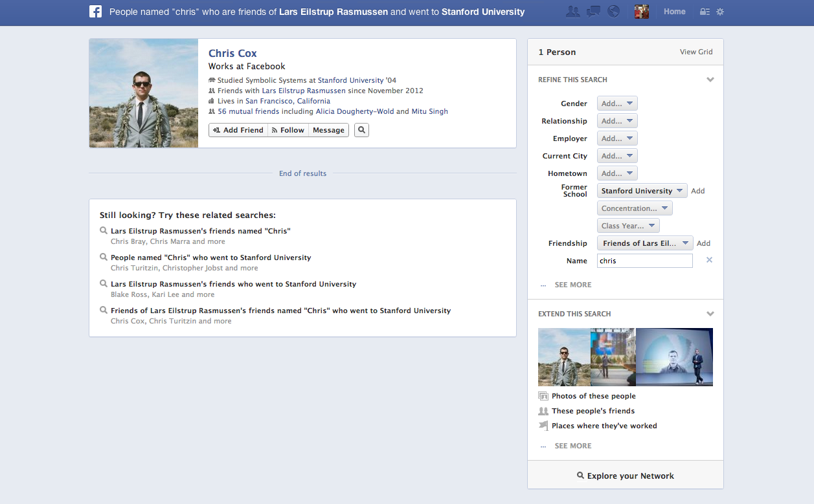The height and width of the screenshot is (504, 814).
Task: Collapse the Extend This Search section
Action: click(x=710, y=314)
